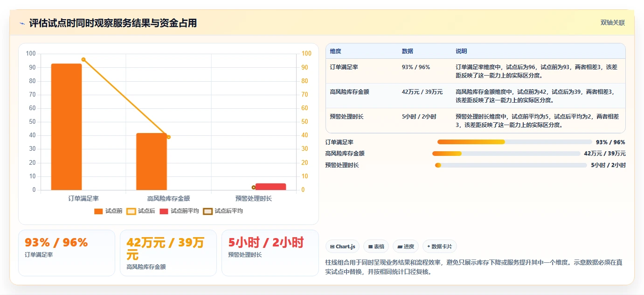Toggle the 试点前平均 legend item
The image size is (644, 295).
(x=179, y=211)
